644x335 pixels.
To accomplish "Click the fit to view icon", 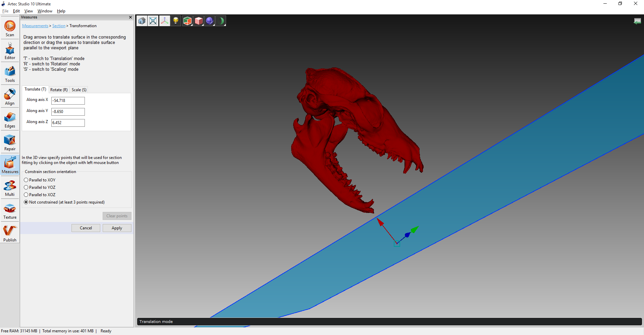I will [153, 21].
